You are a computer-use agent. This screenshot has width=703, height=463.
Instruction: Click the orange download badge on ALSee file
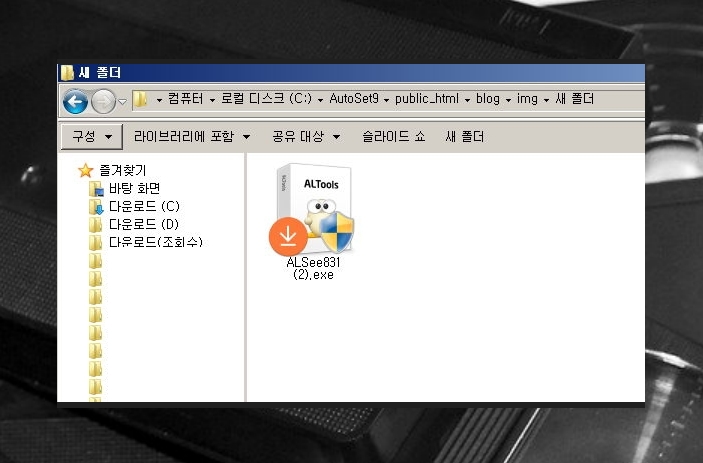288,236
